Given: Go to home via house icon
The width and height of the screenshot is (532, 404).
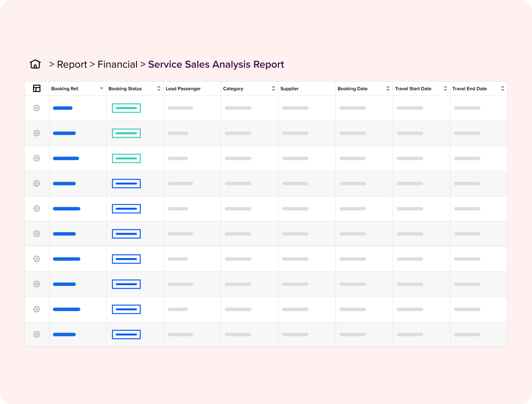Looking at the screenshot, I should click(35, 64).
